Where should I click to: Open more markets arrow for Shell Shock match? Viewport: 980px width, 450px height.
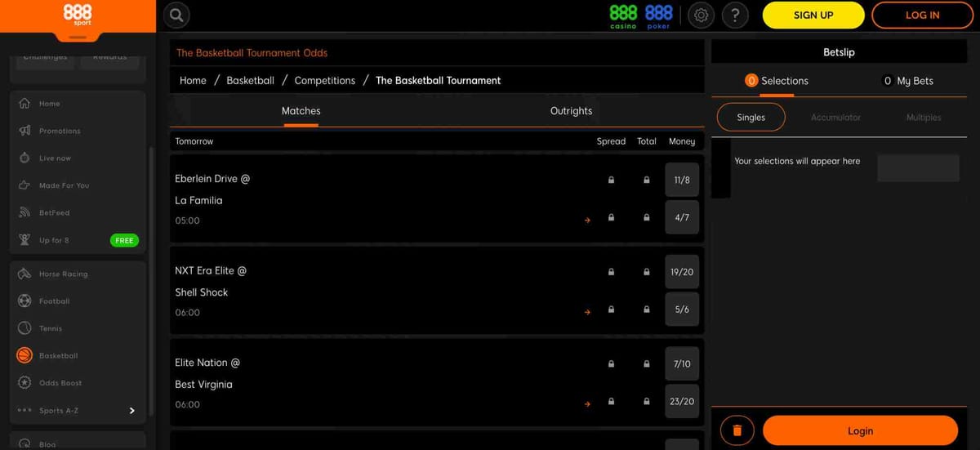click(x=587, y=312)
